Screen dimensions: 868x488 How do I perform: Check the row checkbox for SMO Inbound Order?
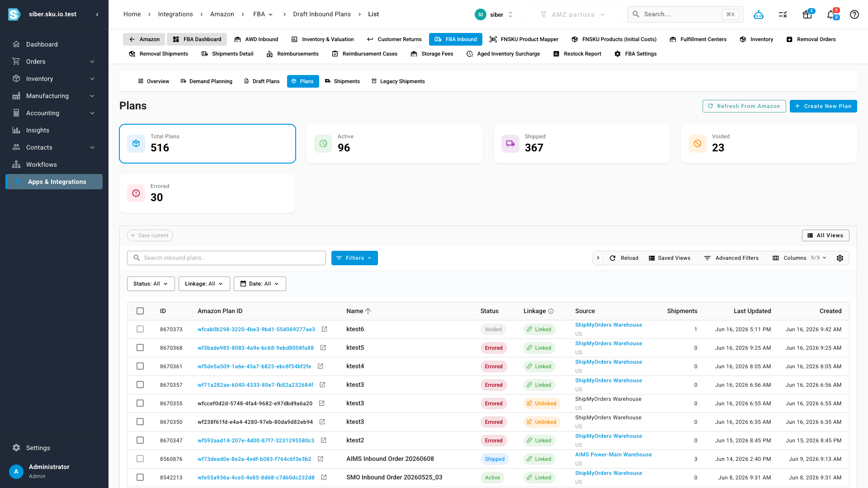140,478
